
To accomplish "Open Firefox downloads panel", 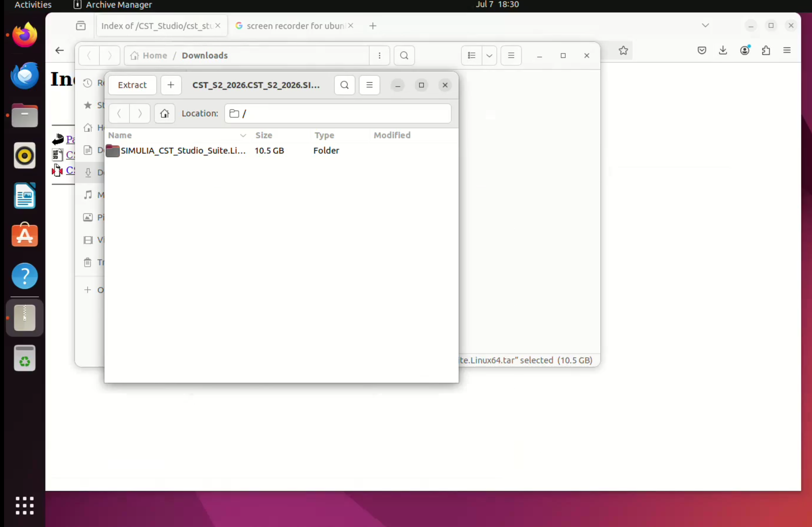I will pyautogui.click(x=723, y=50).
